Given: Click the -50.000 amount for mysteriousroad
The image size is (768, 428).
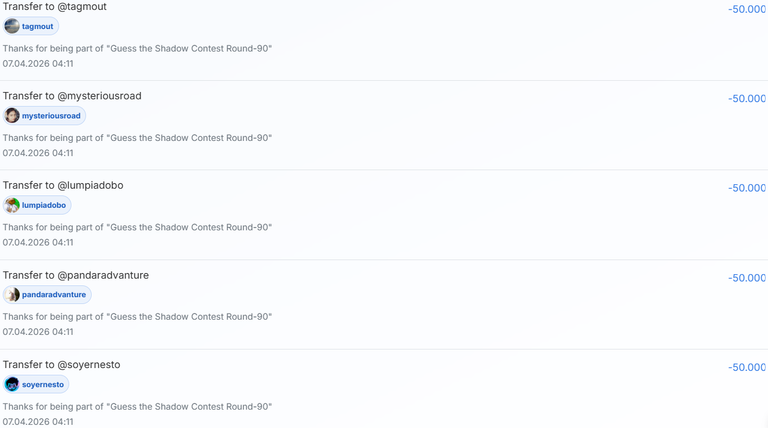Looking at the screenshot, I should click(747, 98).
